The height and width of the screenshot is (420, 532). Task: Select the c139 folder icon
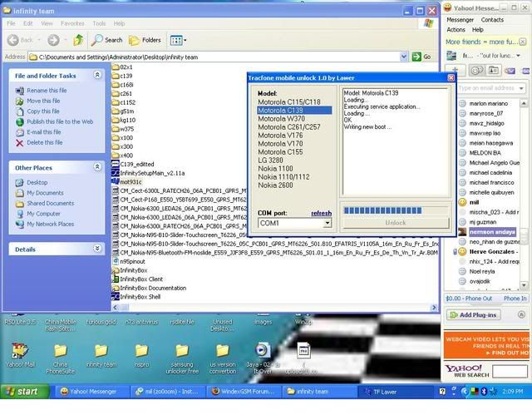(x=116, y=76)
